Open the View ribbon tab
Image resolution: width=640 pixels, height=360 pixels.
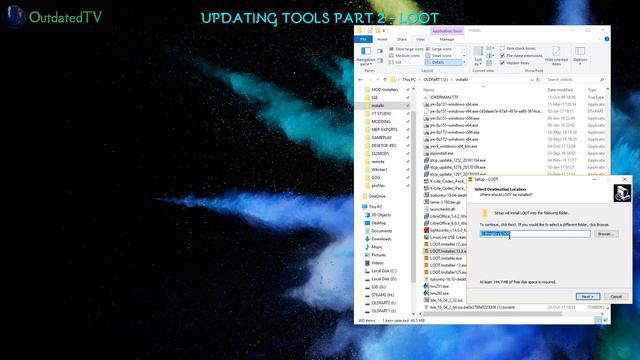(x=420, y=39)
